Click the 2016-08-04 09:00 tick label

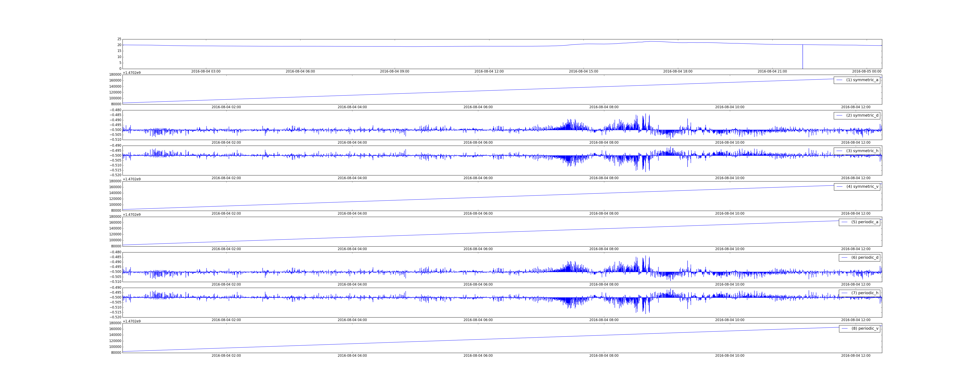coord(395,72)
